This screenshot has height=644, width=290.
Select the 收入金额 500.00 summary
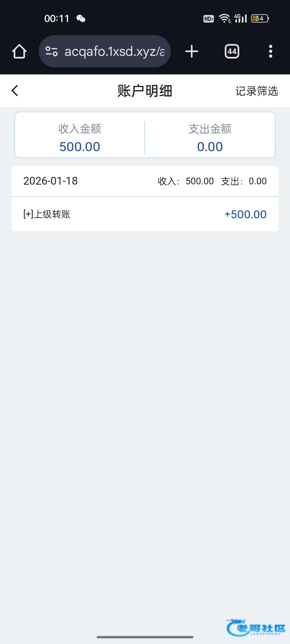80,138
